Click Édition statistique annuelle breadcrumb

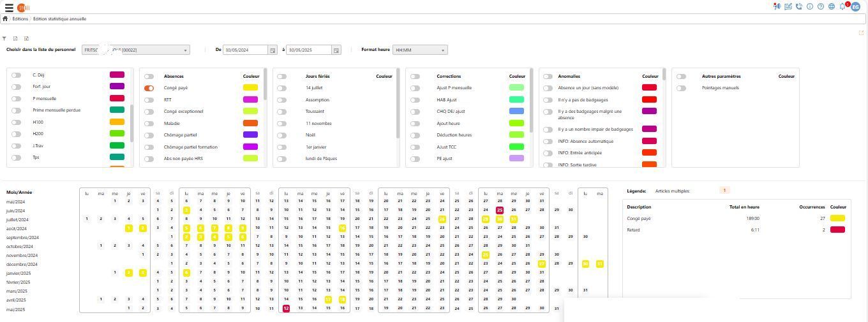point(59,19)
